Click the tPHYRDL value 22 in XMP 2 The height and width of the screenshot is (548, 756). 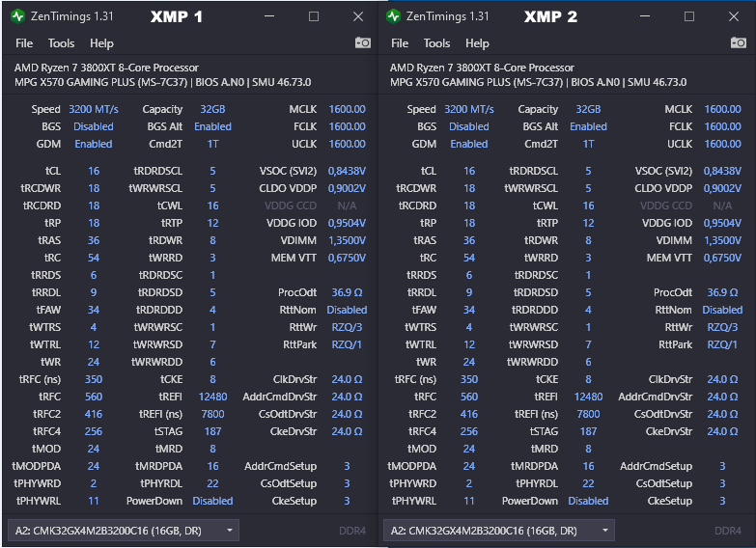click(x=588, y=483)
